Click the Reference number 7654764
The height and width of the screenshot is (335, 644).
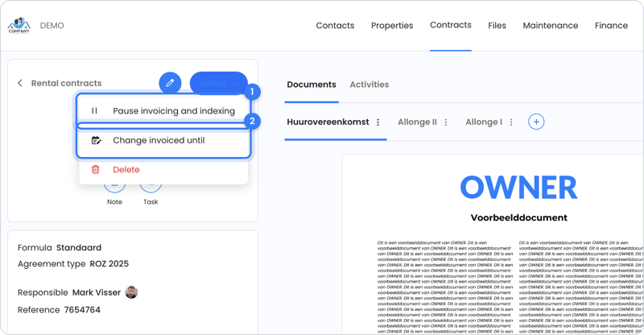pos(82,309)
